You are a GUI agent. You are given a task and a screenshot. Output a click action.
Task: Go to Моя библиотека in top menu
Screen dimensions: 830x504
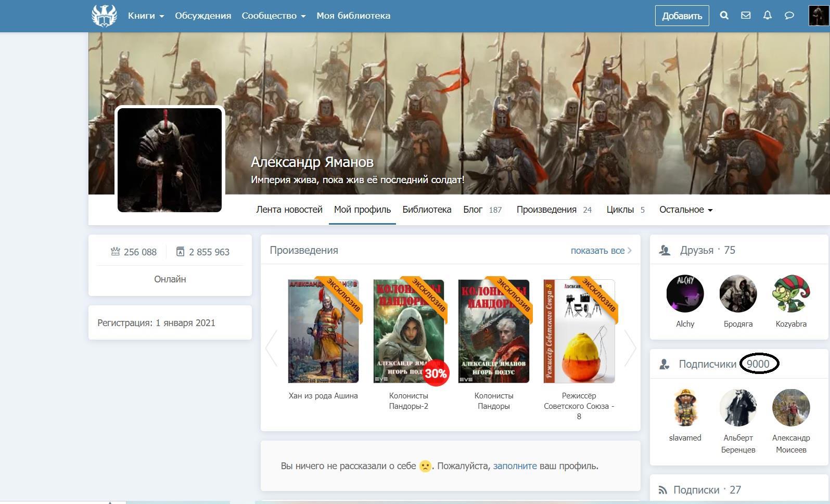pyautogui.click(x=353, y=16)
